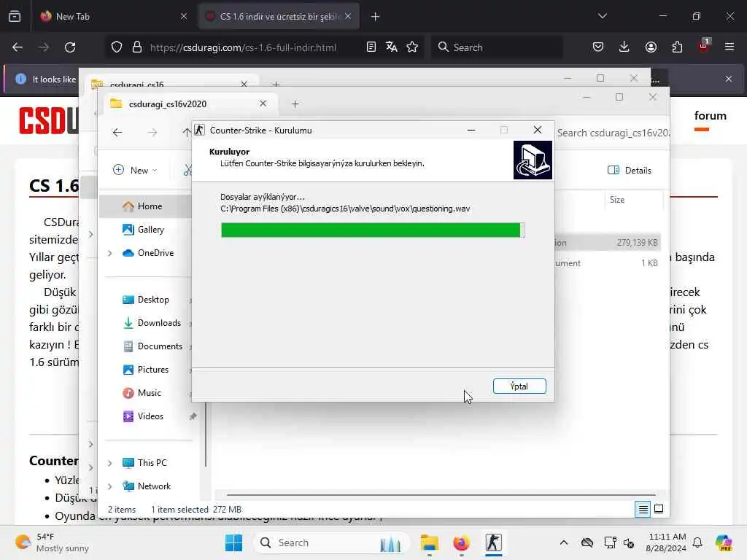This screenshot has height=560, width=747.
Task: Switch to csduragi_cs16v2020 Explorer tab
Action: coord(189,104)
